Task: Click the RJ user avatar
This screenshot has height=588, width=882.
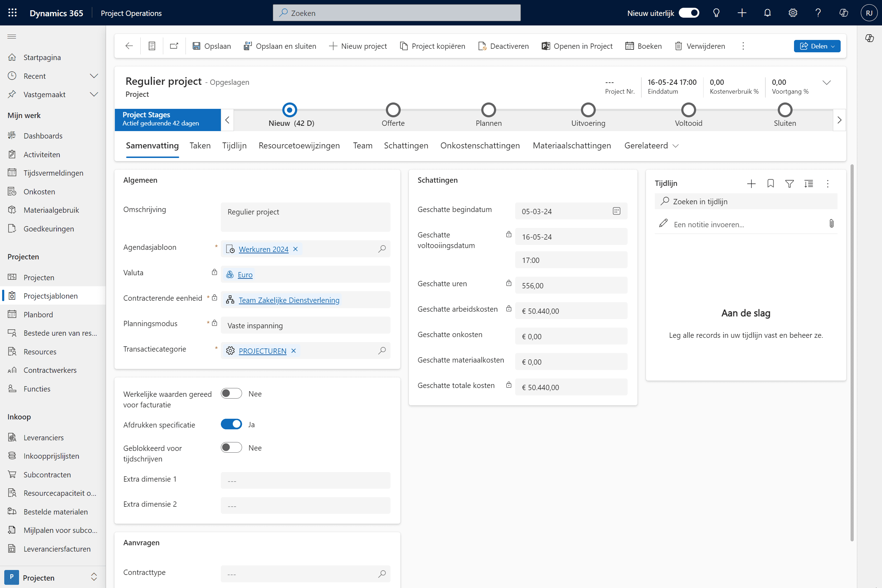Action: (x=869, y=13)
